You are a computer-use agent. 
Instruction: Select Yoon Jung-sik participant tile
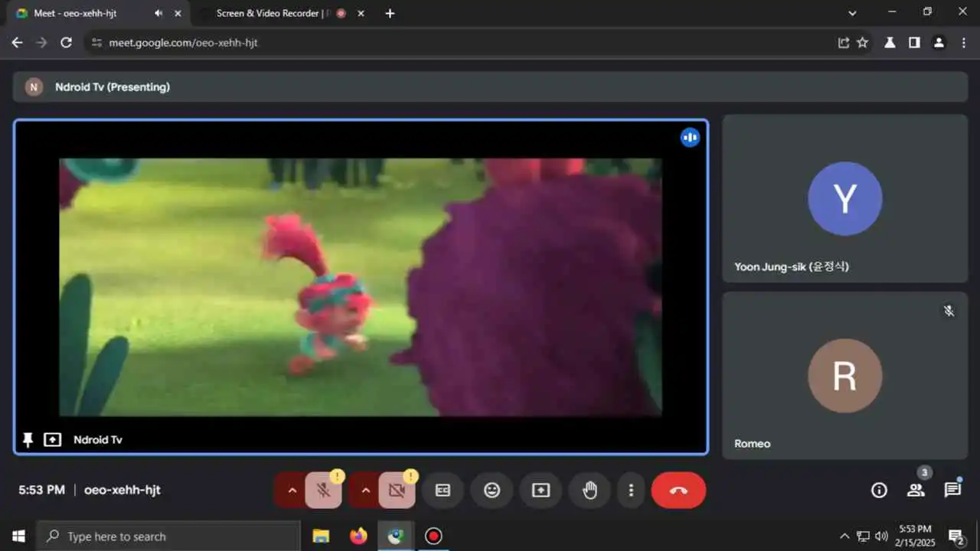click(x=845, y=199)
